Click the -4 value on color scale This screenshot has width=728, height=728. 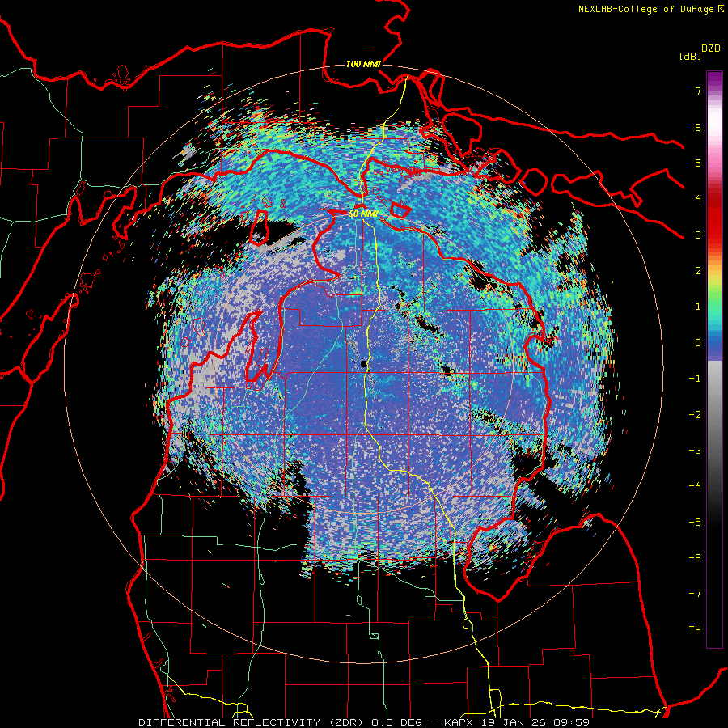coord(695,486)
